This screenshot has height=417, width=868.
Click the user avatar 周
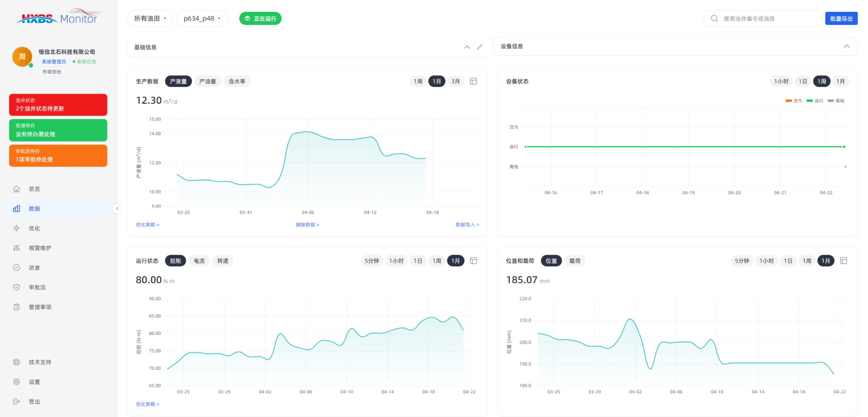coord(22,56)
